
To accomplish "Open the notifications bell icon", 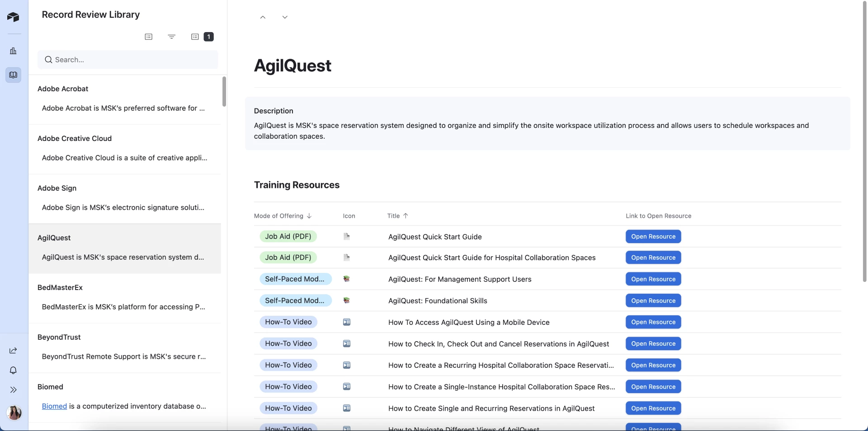I will click(x=13, y=370).
